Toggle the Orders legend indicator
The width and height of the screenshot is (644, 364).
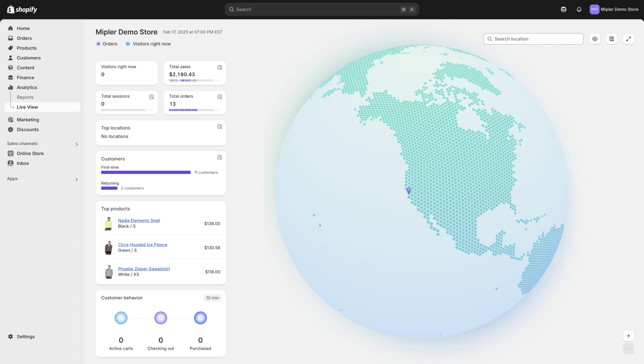(x=98, y=44)
